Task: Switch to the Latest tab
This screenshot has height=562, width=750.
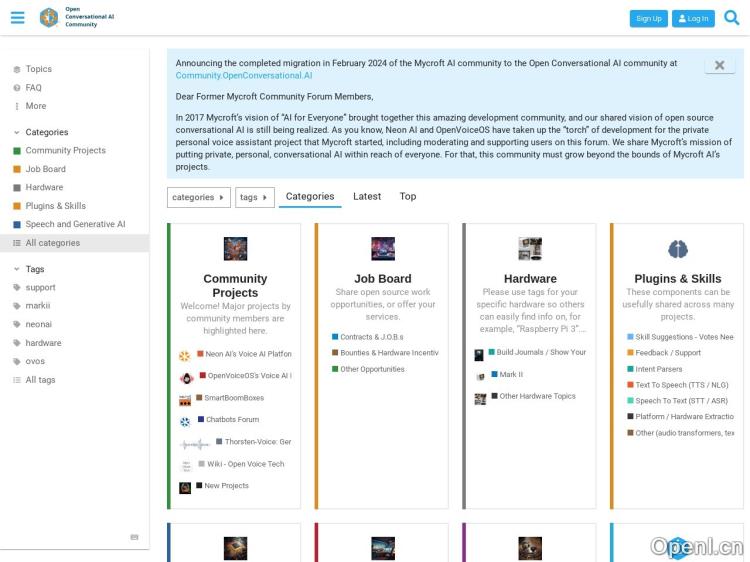Action: 367,196
